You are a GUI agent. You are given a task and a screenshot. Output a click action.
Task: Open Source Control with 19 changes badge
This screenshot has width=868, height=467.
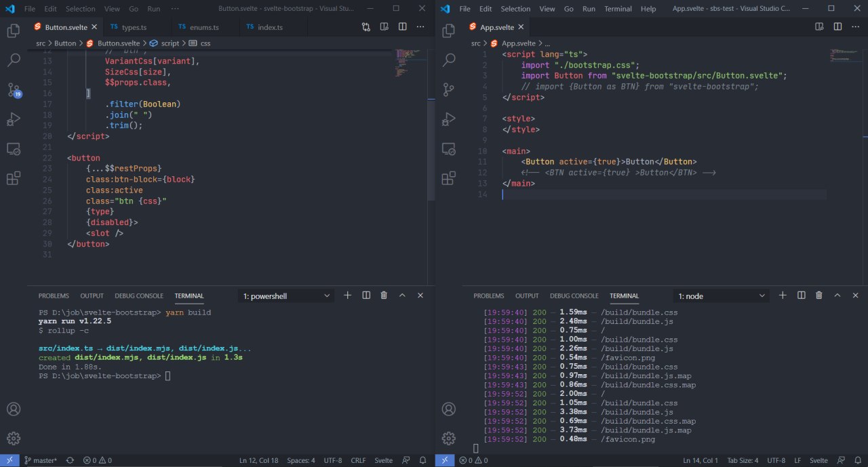[14, 89]
